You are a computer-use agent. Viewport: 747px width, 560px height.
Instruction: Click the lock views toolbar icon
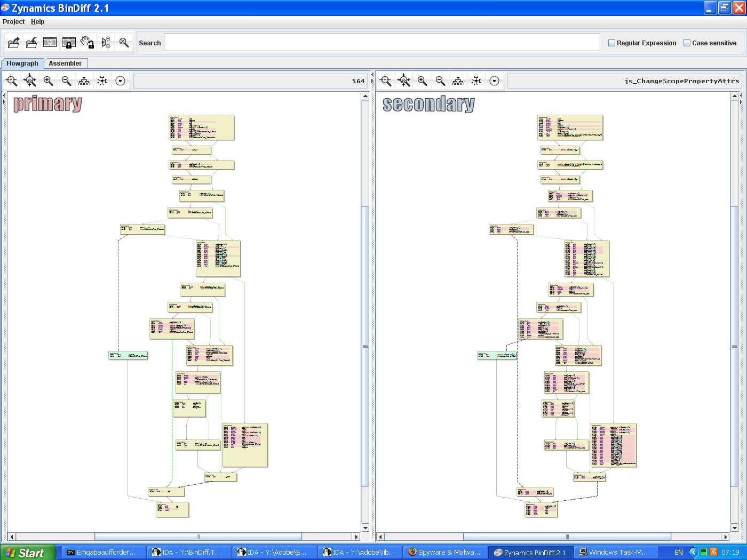[68, 42]
